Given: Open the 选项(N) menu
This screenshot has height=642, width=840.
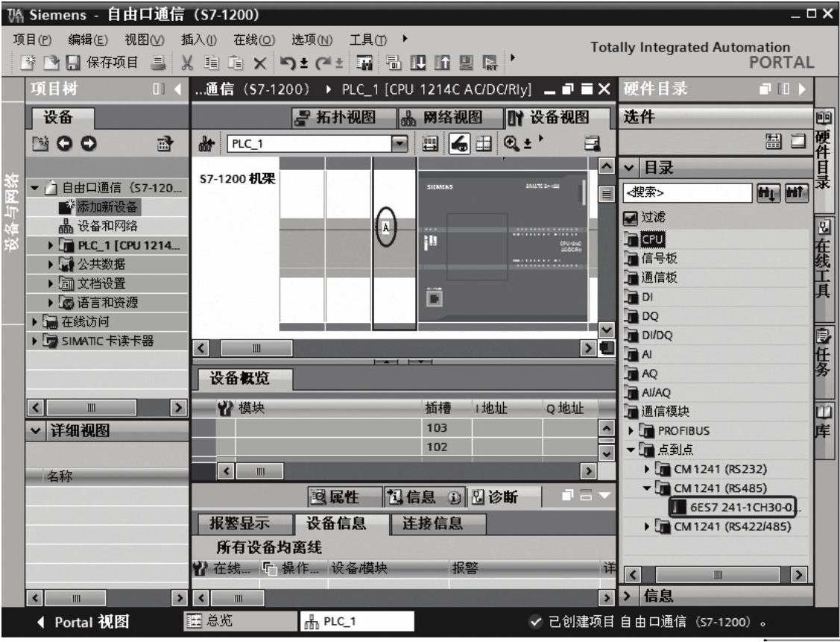Looking at the screenshot, I should pos(312,40).
